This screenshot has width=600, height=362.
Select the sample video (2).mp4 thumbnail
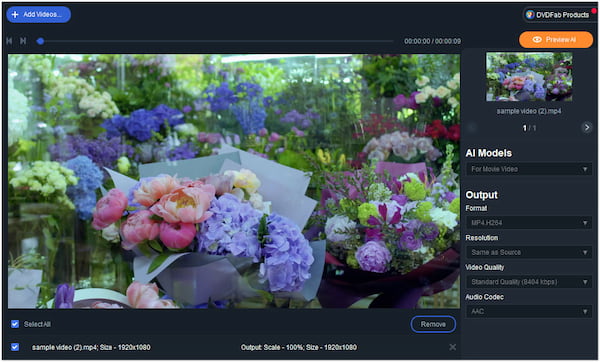tap(529, 77)
